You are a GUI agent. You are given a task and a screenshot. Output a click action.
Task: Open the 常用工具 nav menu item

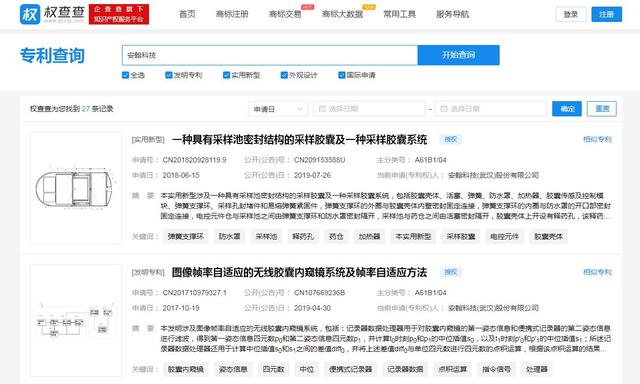pos(399,14)
